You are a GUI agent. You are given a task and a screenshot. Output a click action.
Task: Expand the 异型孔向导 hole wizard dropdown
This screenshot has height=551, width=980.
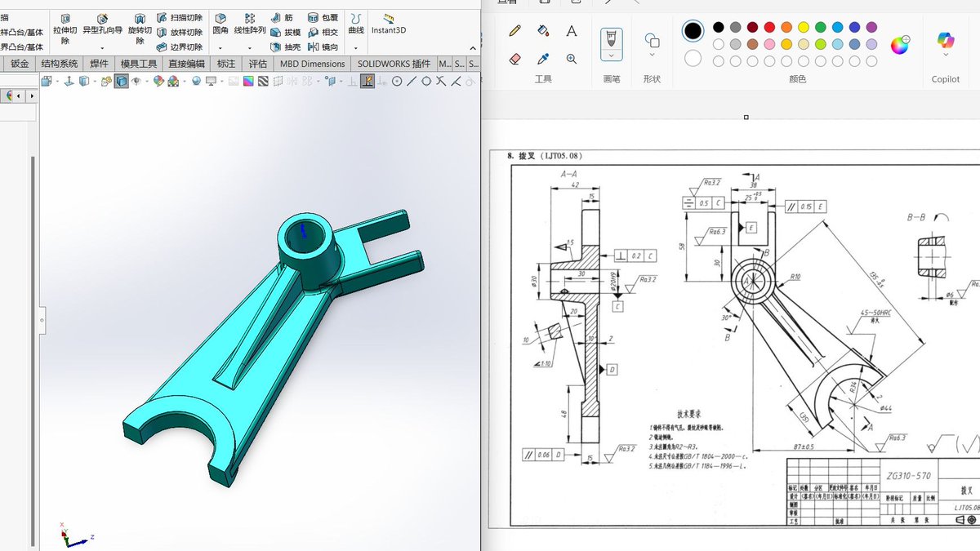pyautogui.click(x=102, y=47)
